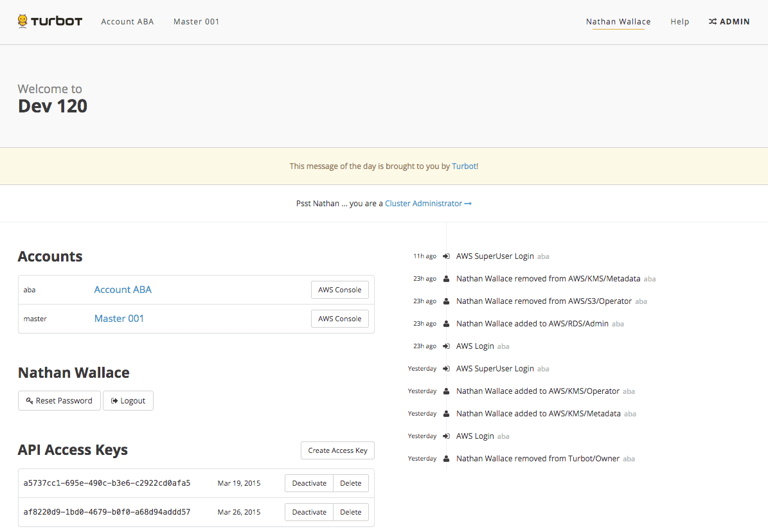Launch AWS Console for Account ABA
This screenshot has height=532, width=768.
point(340,290)
